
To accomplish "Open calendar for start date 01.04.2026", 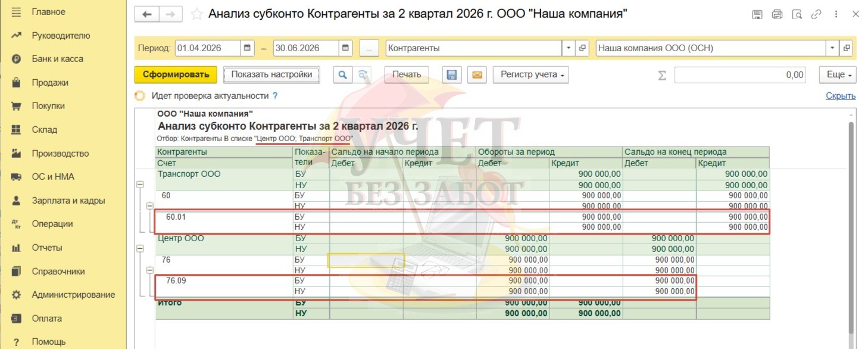I will [248, 48].
